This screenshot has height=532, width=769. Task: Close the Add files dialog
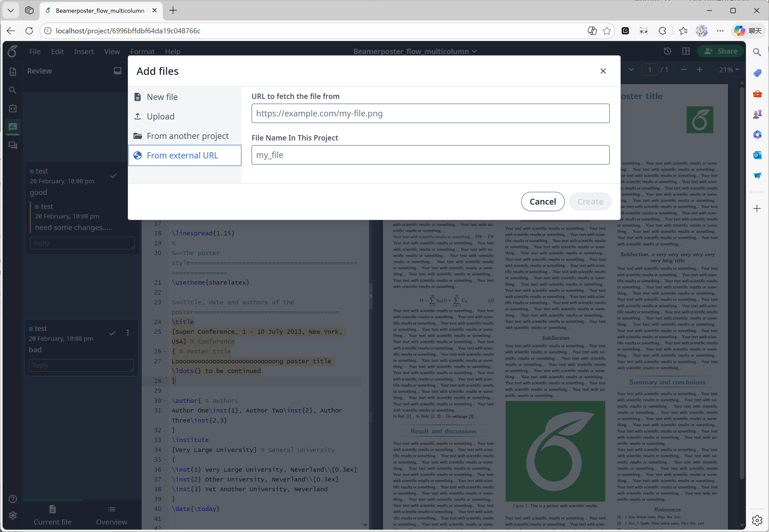point(603,71)
